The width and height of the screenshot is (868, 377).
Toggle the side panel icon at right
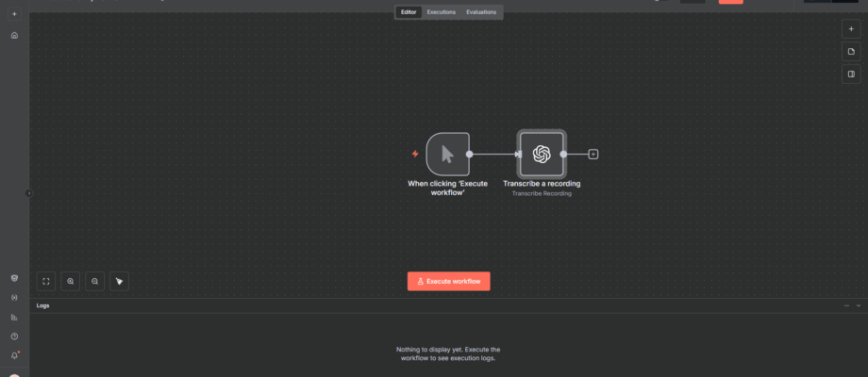(x=850, y=74)
